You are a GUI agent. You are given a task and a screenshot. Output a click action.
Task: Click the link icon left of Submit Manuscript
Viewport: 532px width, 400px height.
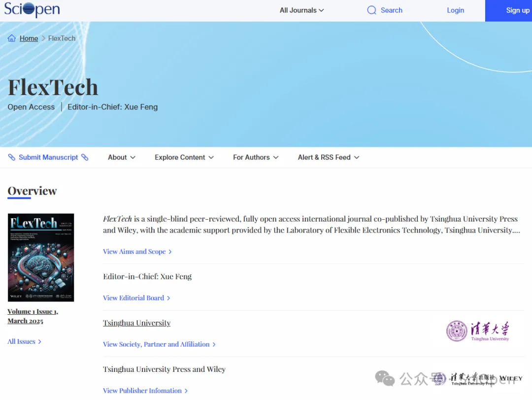[12, 157]
